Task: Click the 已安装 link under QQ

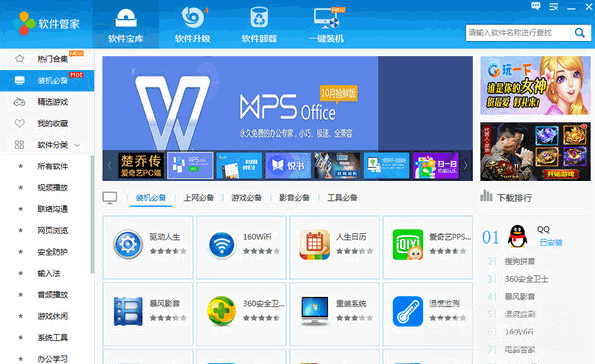Action: pos(551,243)
